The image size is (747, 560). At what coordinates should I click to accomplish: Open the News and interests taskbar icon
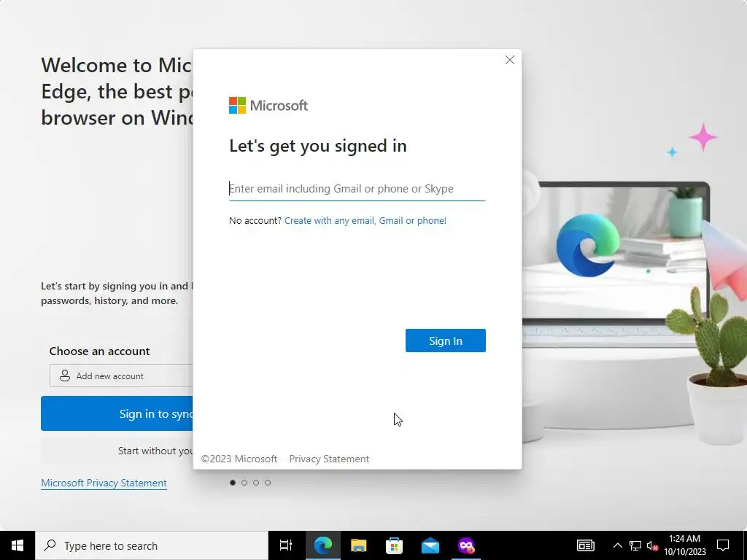point(586,545)
